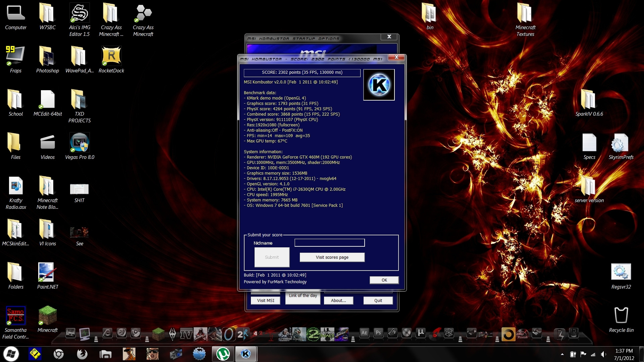Select the SHIT file icon
Viewport: 644px width, 362px height.
tap(79, 192)
